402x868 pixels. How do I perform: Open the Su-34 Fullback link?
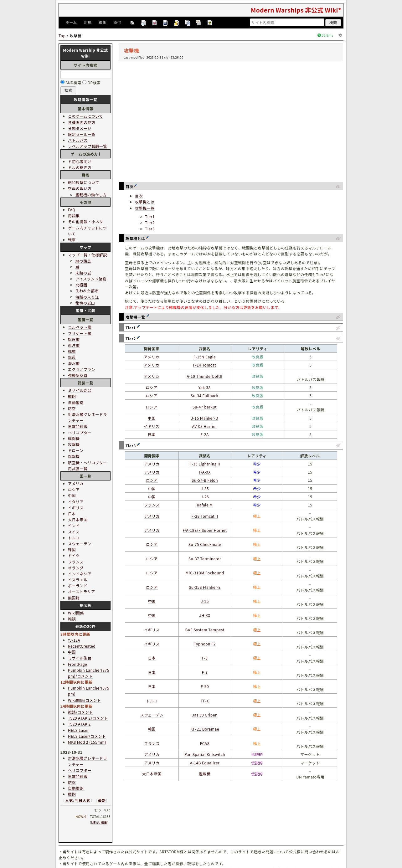pos(204,396)
